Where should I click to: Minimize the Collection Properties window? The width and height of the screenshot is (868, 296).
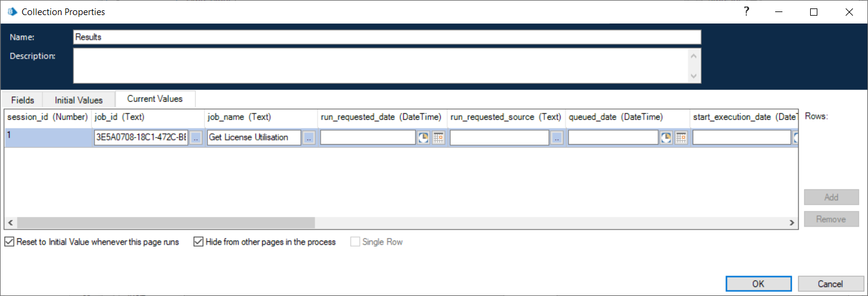[780, 11]
